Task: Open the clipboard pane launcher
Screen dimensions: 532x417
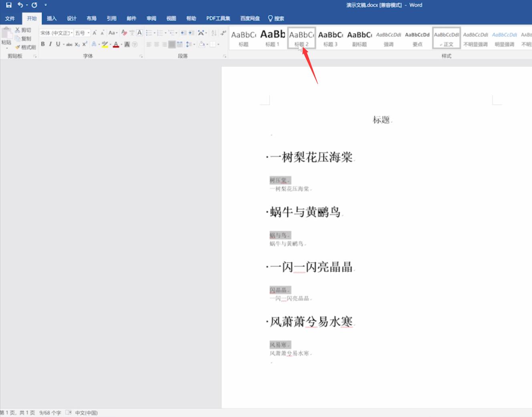Action: click(x=35, y=56)
